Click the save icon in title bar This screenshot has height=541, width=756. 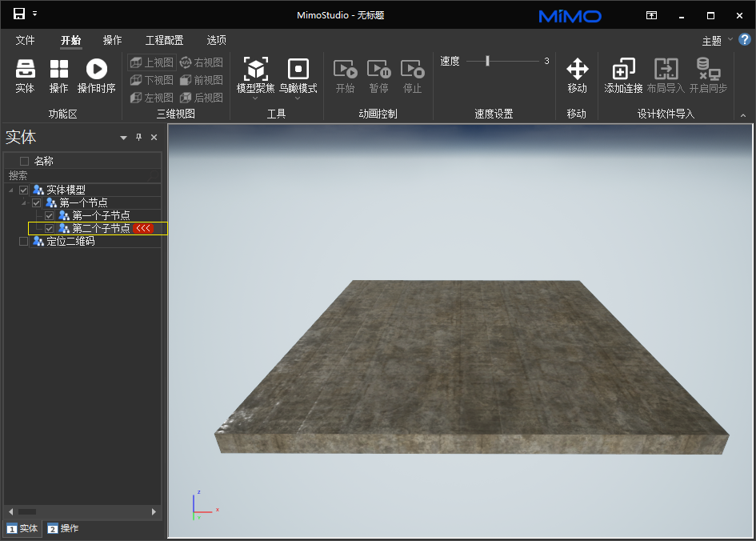tap(19, 14)
